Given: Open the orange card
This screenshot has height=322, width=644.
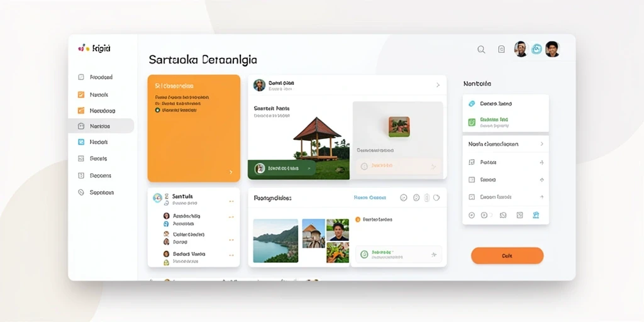Looking at the screenshot, I should pyautogui.click(x=194, y=128).
